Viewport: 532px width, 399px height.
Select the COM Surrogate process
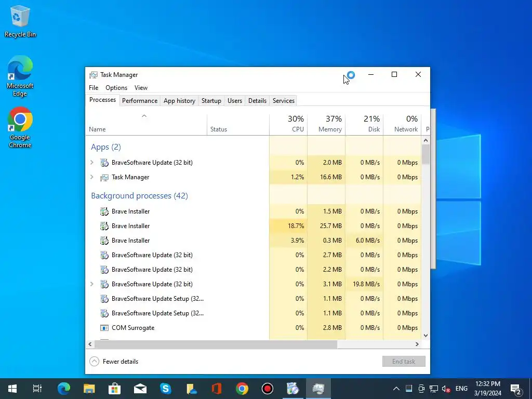click(x=254, y=328)
